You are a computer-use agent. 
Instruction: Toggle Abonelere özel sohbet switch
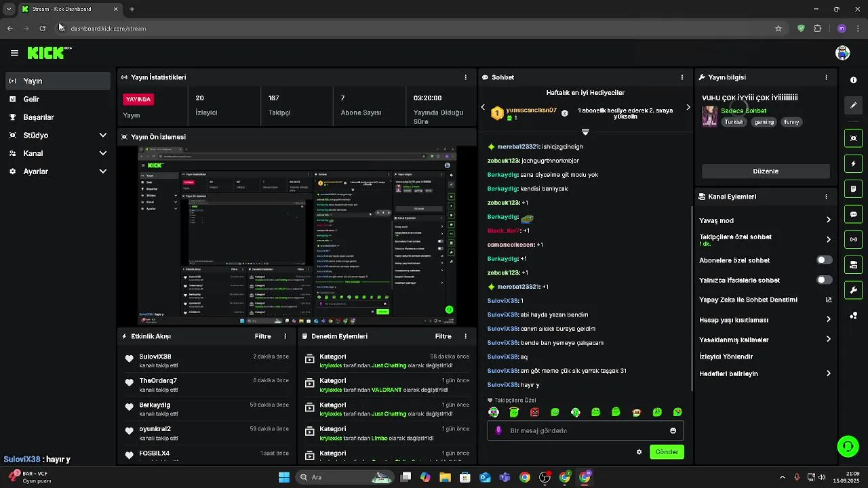click(x=824, y=260)
